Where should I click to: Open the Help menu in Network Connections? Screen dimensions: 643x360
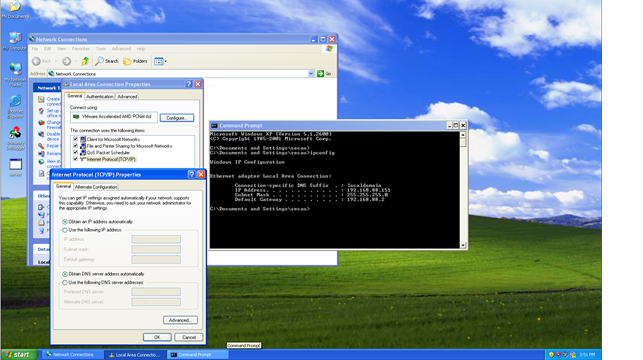(x=141, y=49)
